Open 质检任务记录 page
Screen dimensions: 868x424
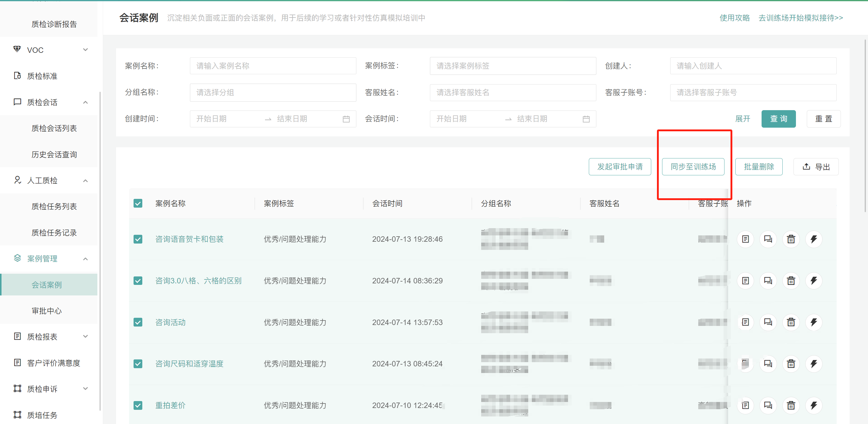point(54,233)
